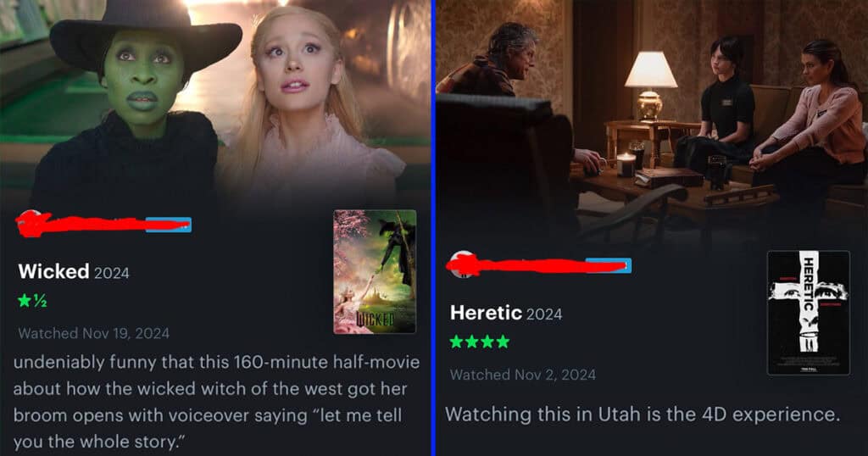The height and width of the screenshot is (456, 868).
Task: Open the Wicked movie poster thumbnail
Action: [x=375, y=272]
